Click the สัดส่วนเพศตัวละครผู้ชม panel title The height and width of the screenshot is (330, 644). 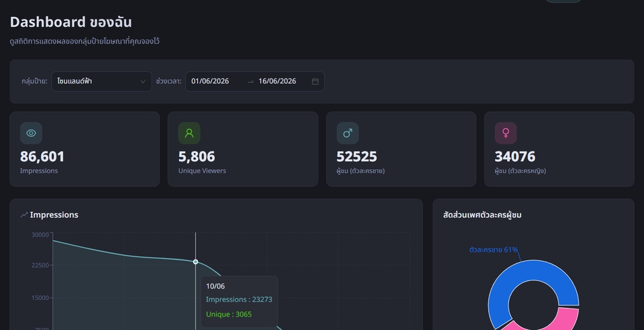tap(482, 215)
